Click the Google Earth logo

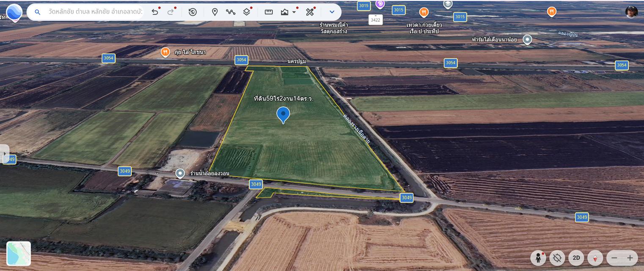[x=14, y=12]
